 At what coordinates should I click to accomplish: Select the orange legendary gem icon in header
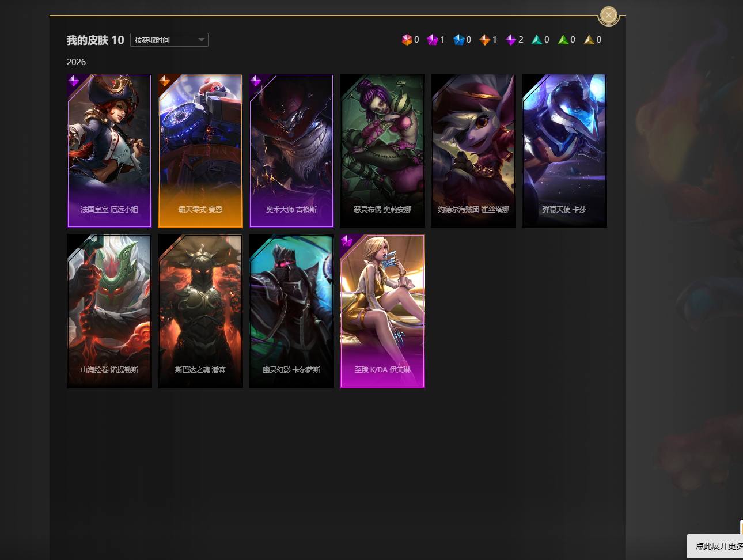(485, 40)
